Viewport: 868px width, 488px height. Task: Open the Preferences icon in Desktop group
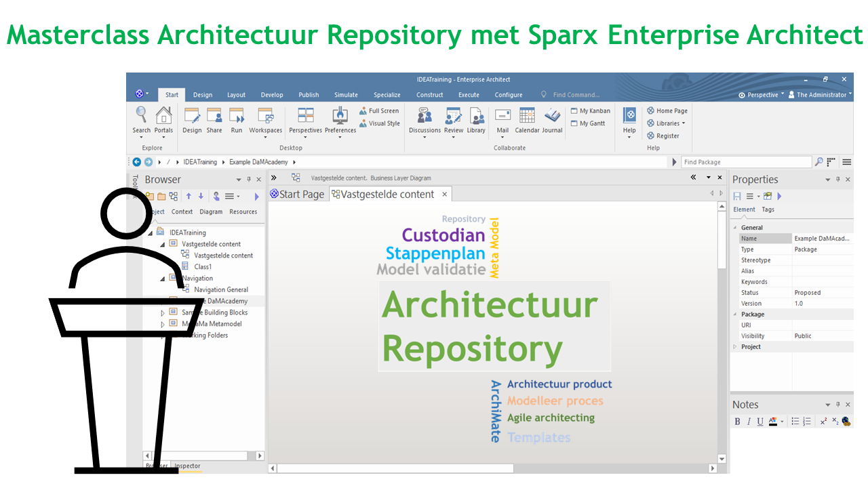pos(340,116)
